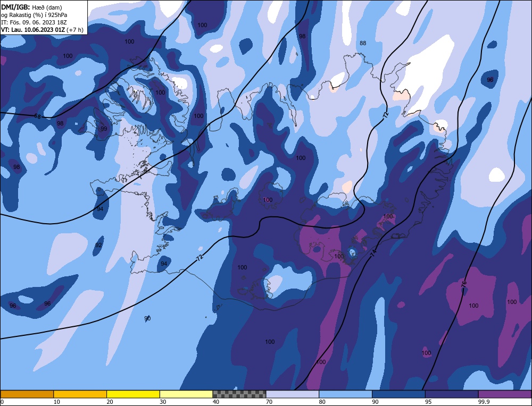Select the purple 99.9+ legend swatch
This screenshot has width=532, height=406.
[505, 394]
